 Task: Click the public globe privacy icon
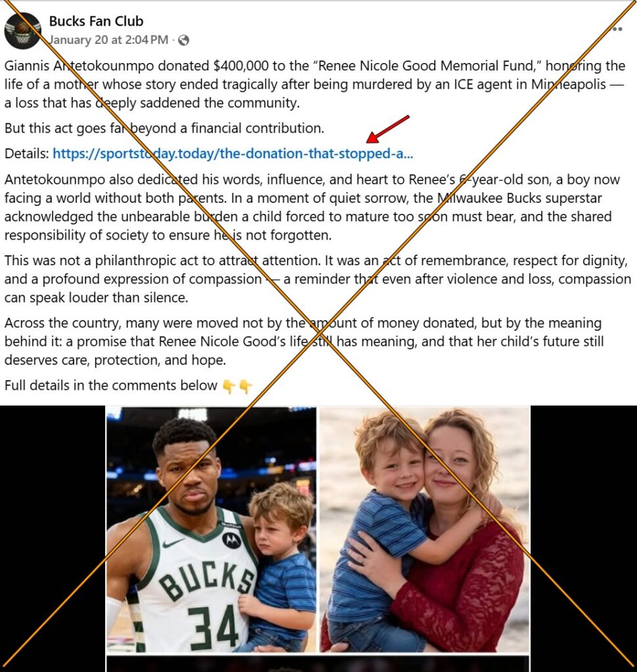[184, 40]
